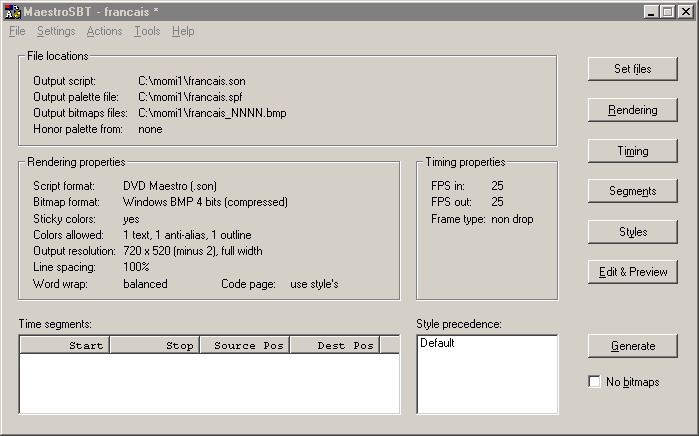Open the File menu
This screenshot has width=699, height=436.
[x=17, y=31]
